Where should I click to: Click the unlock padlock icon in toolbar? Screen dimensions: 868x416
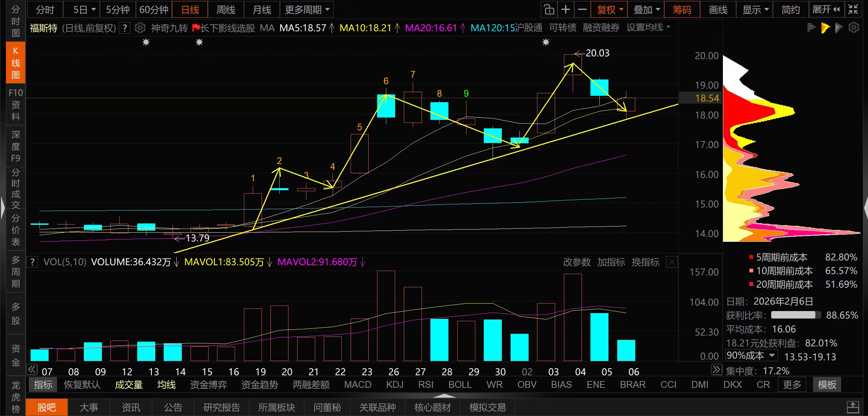pos(549,10)
